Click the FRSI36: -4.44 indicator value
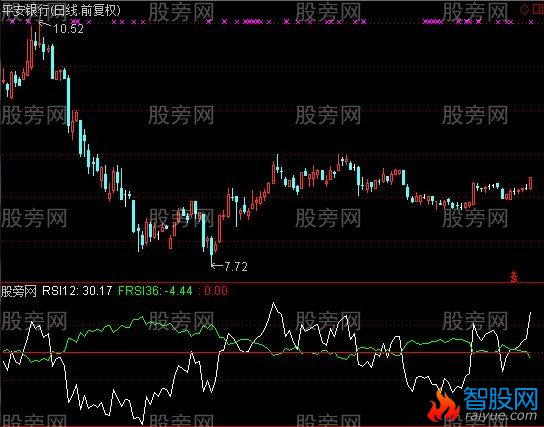The image size is (544, 427). pos(155,291)
